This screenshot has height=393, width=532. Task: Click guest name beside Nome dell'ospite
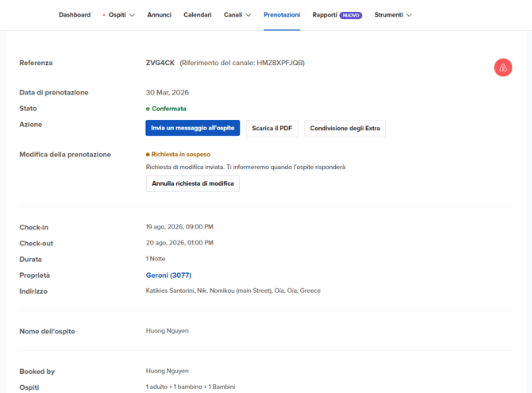[168, 330]
